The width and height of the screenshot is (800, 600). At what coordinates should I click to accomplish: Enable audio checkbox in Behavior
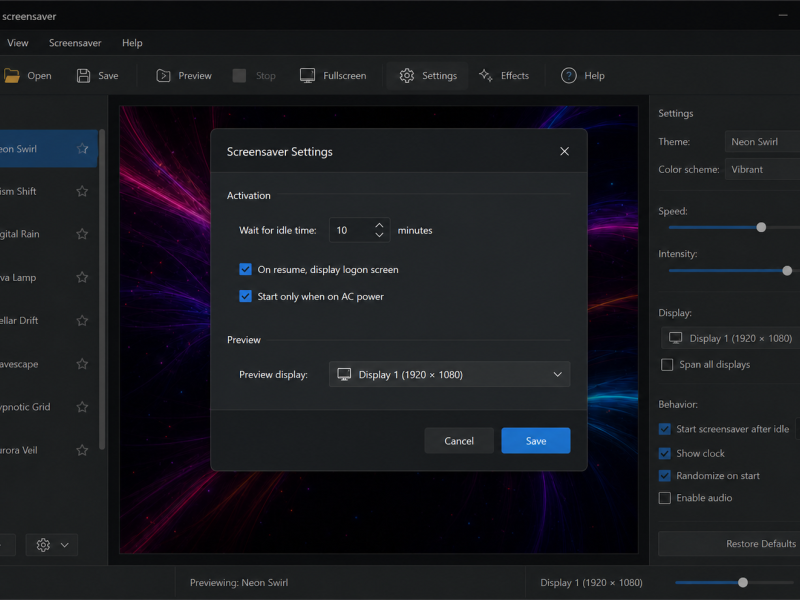pos(665,498)
